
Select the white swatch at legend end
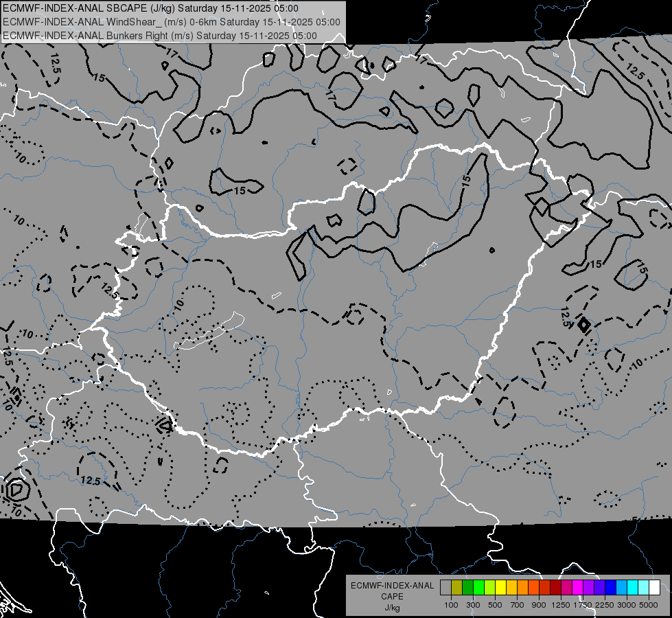pos(654,588)
